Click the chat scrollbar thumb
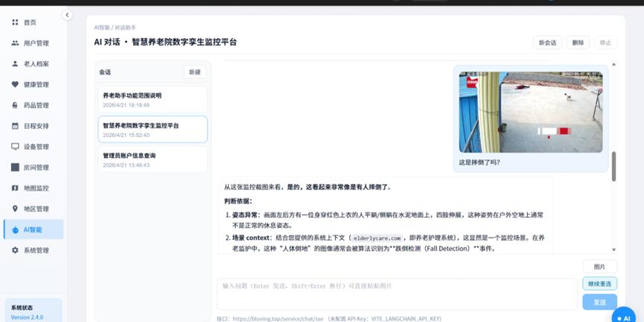This screenshot has height=322, width=644. tap(613, 166)
